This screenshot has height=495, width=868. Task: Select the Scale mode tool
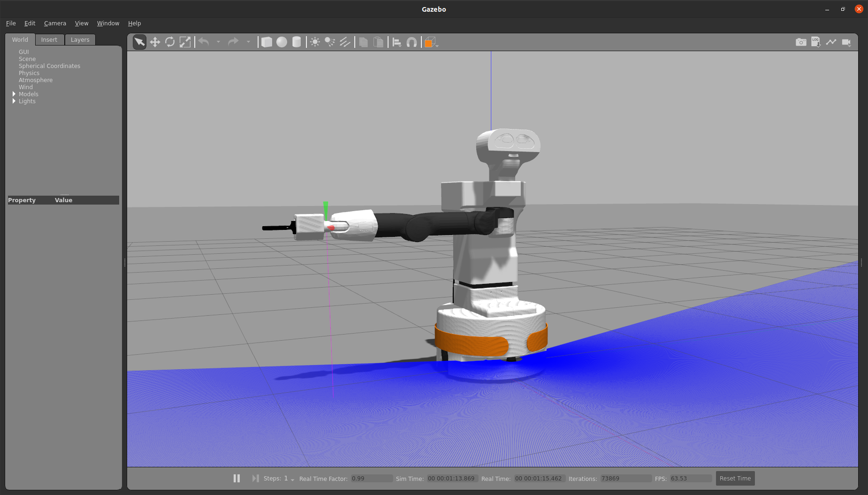tap(185, 42)
